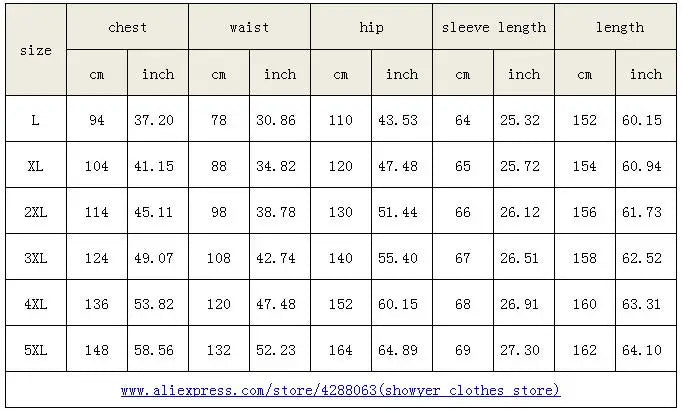The width and height of the screenshot is (682, 411).
Task: Click the length cm value 158
Action: click(584, 258)
